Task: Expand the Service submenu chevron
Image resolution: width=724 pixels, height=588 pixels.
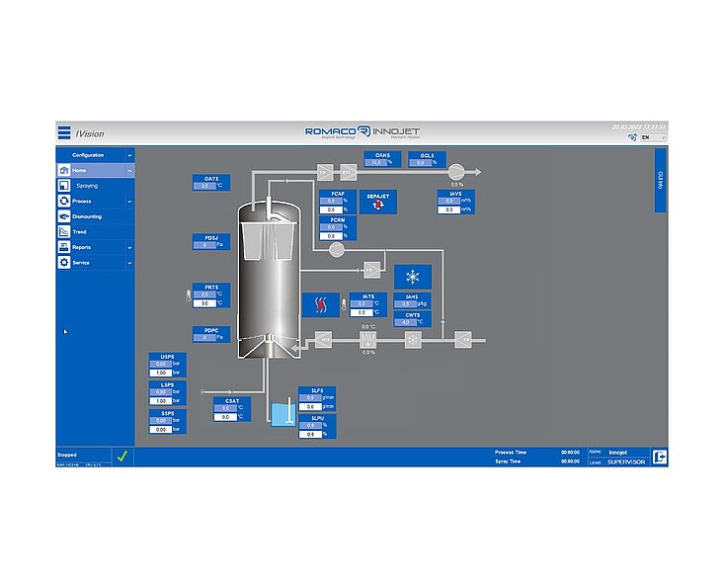Action: coord(129,263)
